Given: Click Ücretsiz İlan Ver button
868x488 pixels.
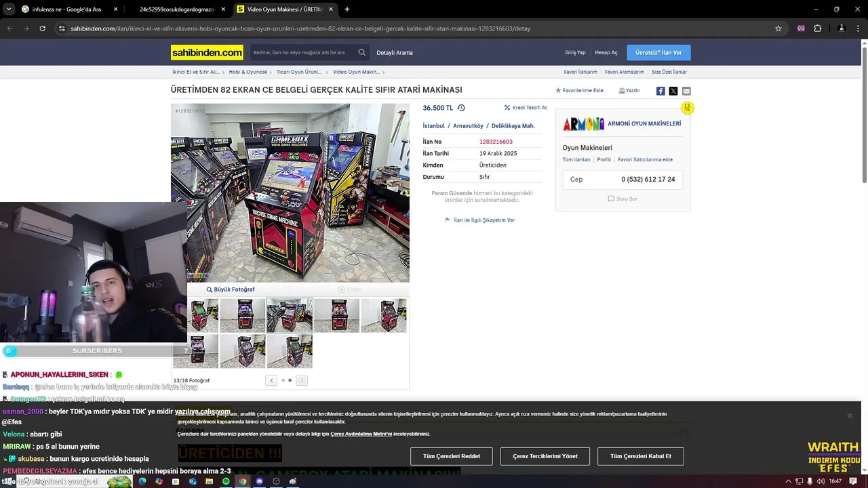Looking at the screenshot, I should click(x=658, y=52).
